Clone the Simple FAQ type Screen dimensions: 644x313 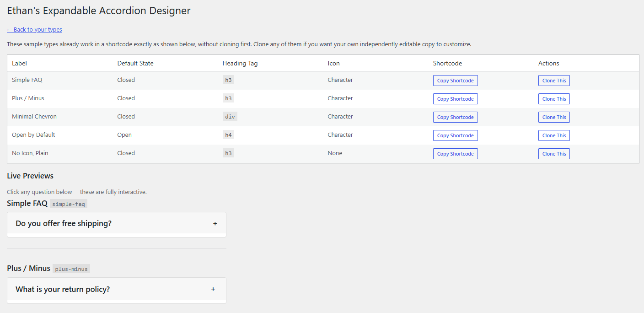tap(554, 81)
